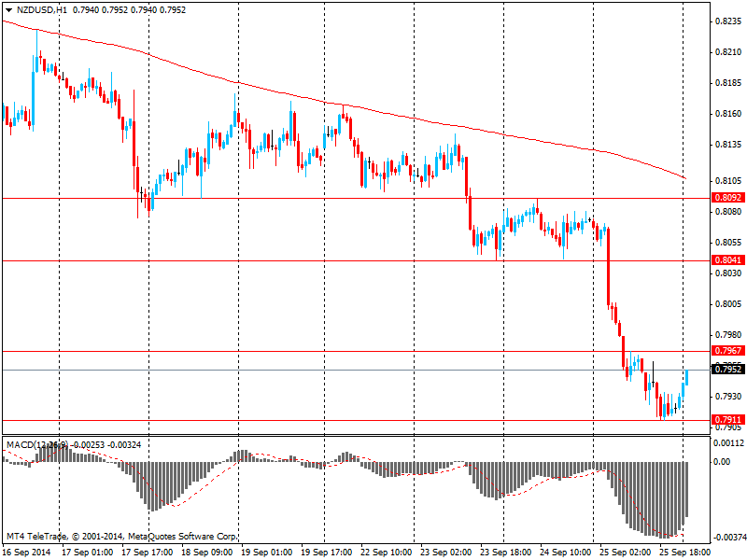Select the red horizontal line at 0.7967
The height and width of the screenshot is (560, 747).
click(356, 351)
